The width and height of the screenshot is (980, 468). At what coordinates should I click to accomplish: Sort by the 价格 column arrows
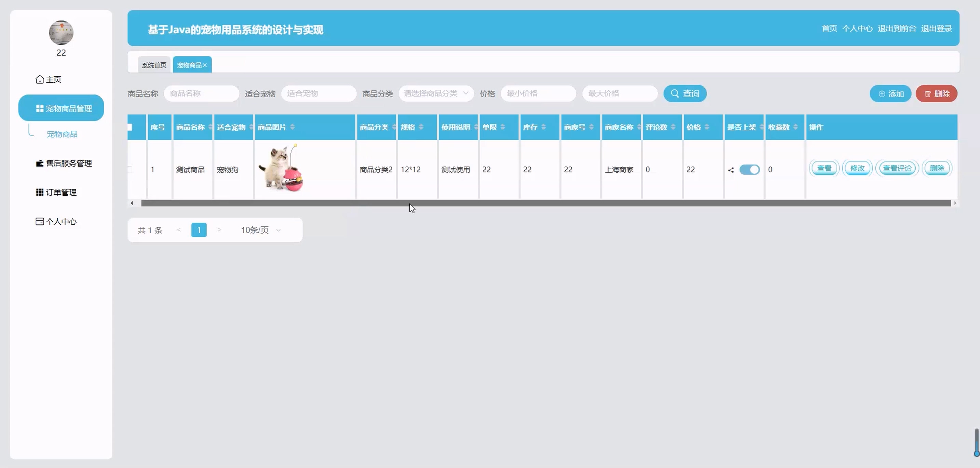707,127
